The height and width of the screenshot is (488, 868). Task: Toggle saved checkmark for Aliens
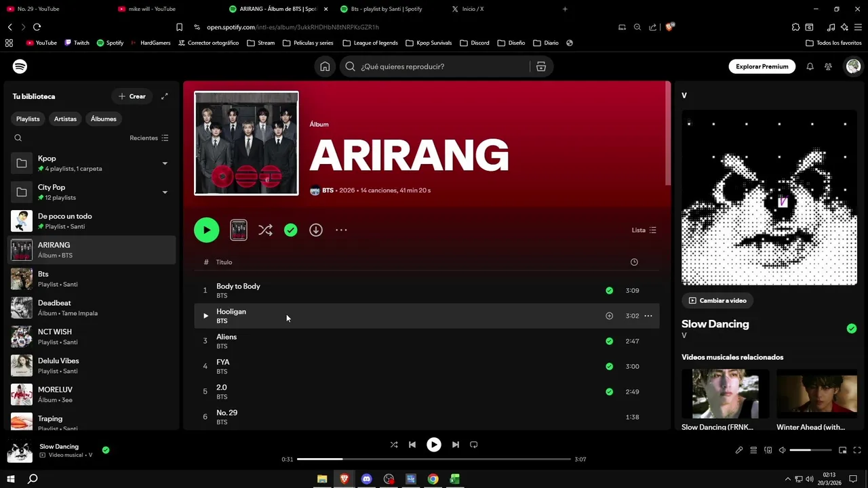[609, 341]
